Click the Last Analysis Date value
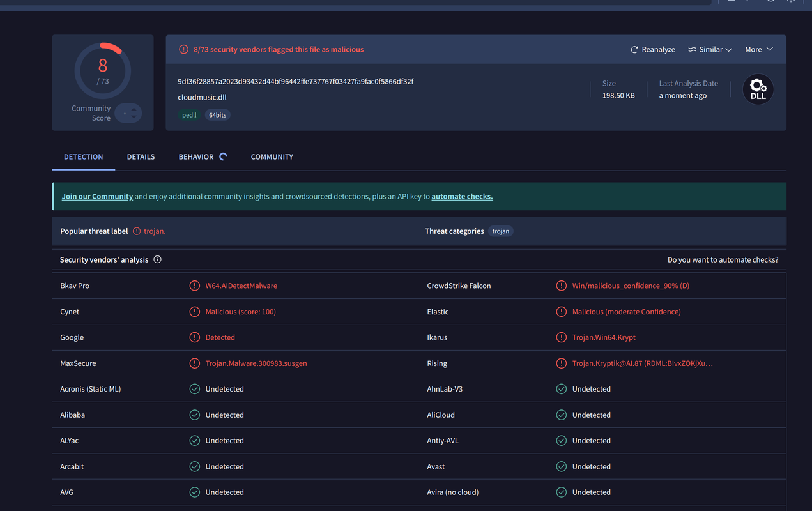 click(x=683, y=96)
